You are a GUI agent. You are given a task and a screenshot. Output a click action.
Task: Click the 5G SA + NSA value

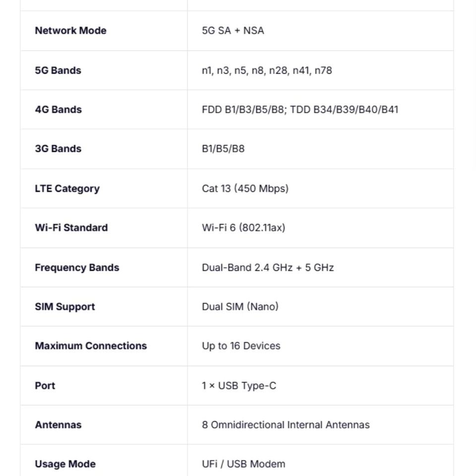(233, 31)
